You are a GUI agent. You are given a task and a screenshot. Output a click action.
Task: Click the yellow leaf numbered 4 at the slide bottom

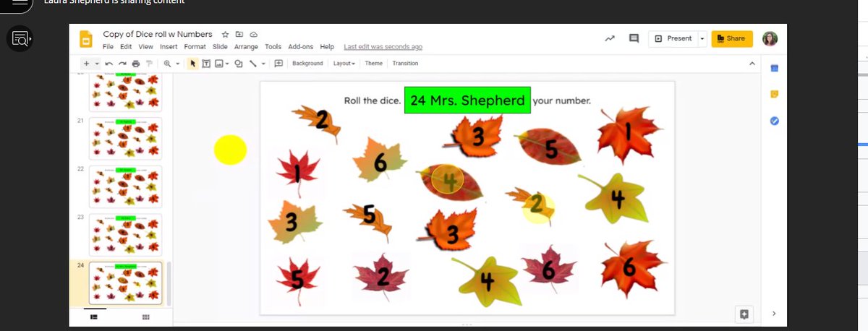(487, 280)
